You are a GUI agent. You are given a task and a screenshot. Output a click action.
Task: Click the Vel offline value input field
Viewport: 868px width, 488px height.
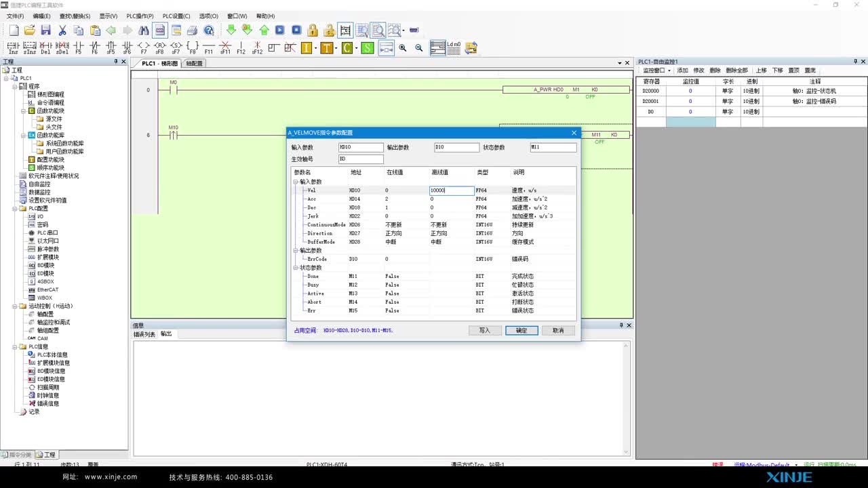[x=452, y=190]
